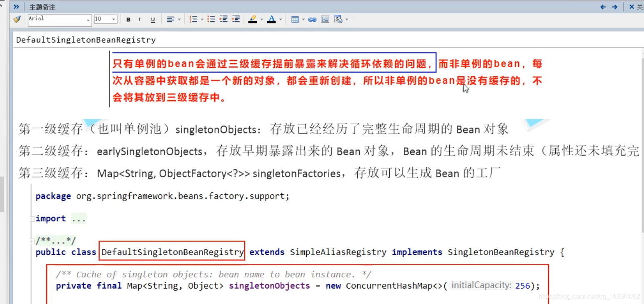The width and height of the screenshot is (644, 304).
Task: Click the DefaultSingletonBeanRegistry title line
Action: point(86,40)
